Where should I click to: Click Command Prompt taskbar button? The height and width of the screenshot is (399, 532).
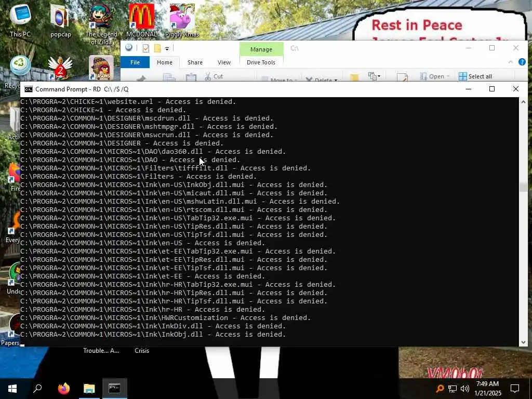click(115, 389)
